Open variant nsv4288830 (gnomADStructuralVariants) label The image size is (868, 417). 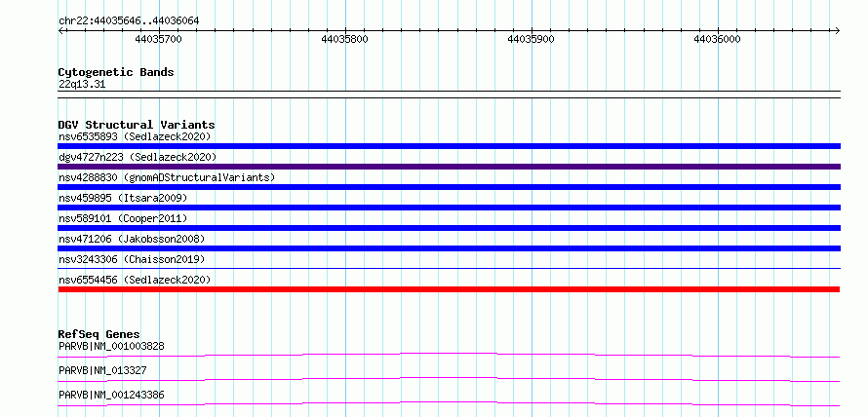coord(167,177)
